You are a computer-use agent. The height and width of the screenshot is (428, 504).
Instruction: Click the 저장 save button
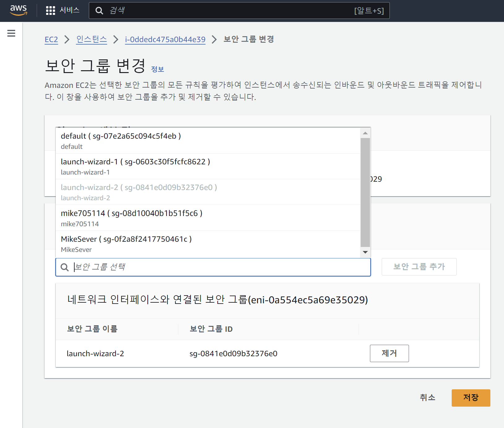pyautogui.click(x=471, y=398)
